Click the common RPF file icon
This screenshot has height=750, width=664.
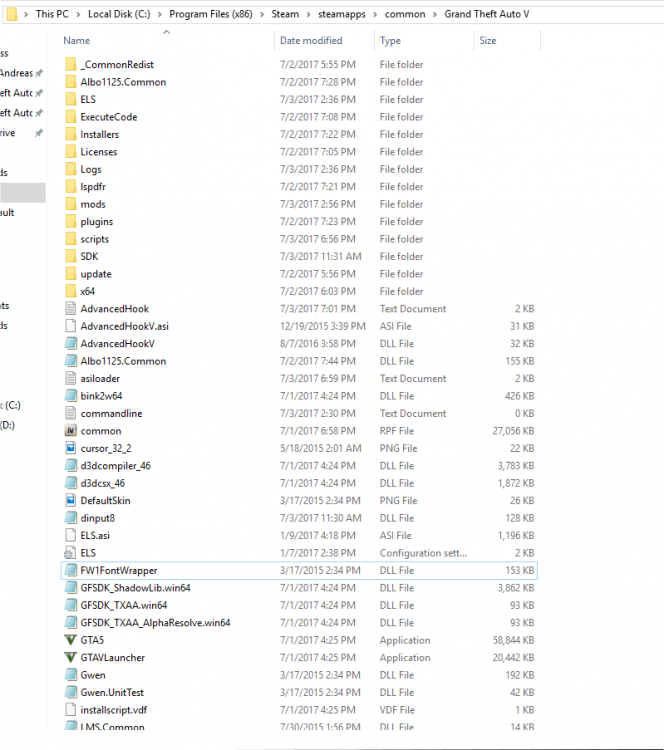tap(70, 430)
